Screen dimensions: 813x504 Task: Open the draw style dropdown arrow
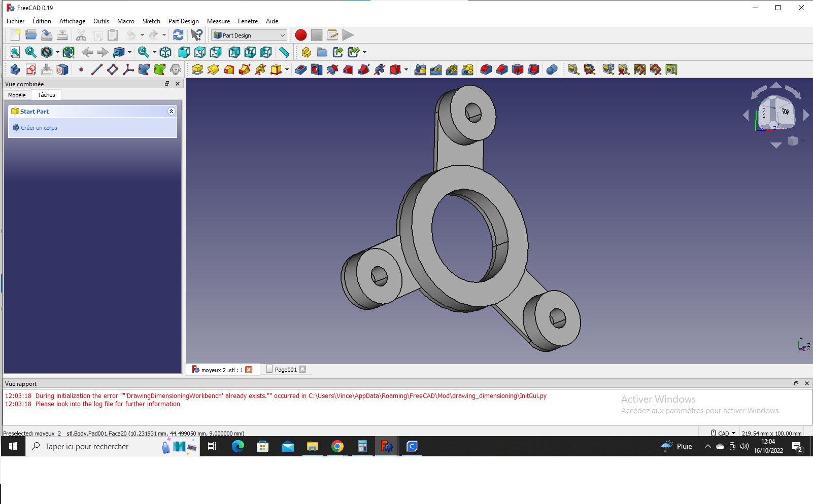coord(57,52)
